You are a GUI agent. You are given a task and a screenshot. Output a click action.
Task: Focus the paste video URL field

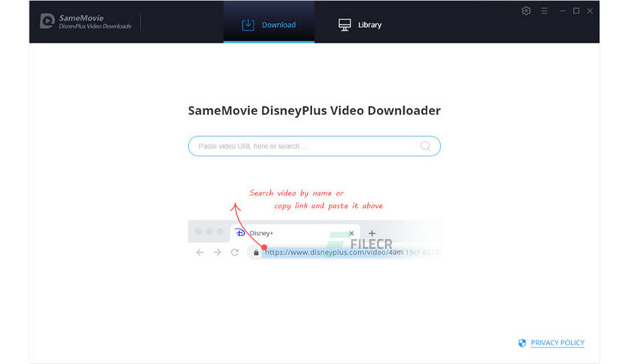point(314,146)
